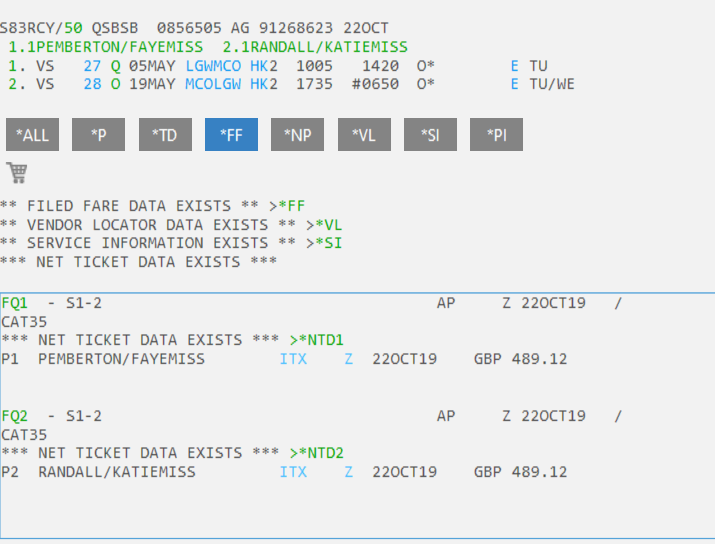Click LGWMCO city pair link
Screen dimensions: 715x544
213,66
